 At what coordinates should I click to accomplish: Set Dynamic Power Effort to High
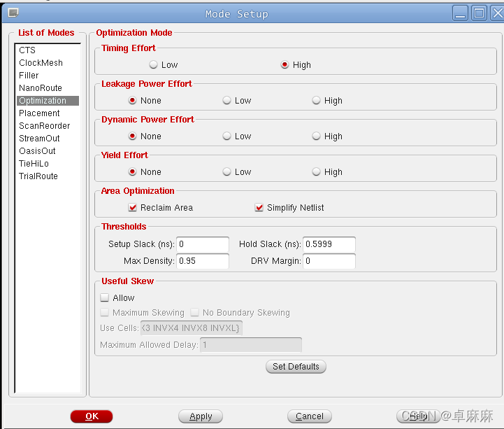pos(316,136)
